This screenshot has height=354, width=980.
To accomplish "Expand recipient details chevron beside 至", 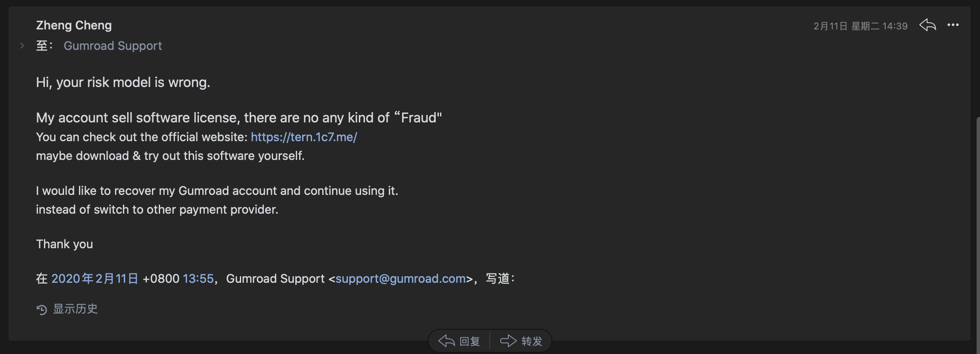I will pos(22,46).
